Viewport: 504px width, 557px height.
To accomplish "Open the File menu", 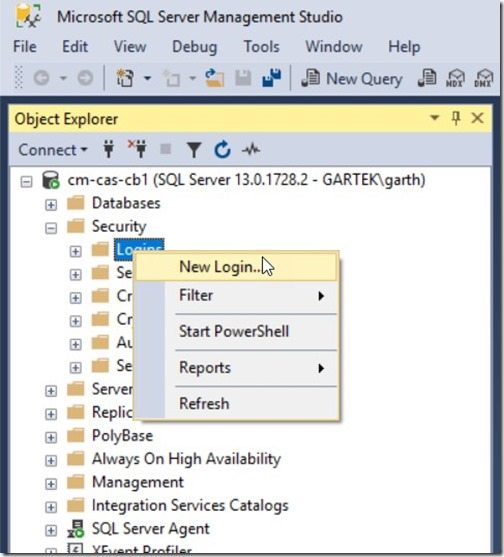I will click(25, 47).
